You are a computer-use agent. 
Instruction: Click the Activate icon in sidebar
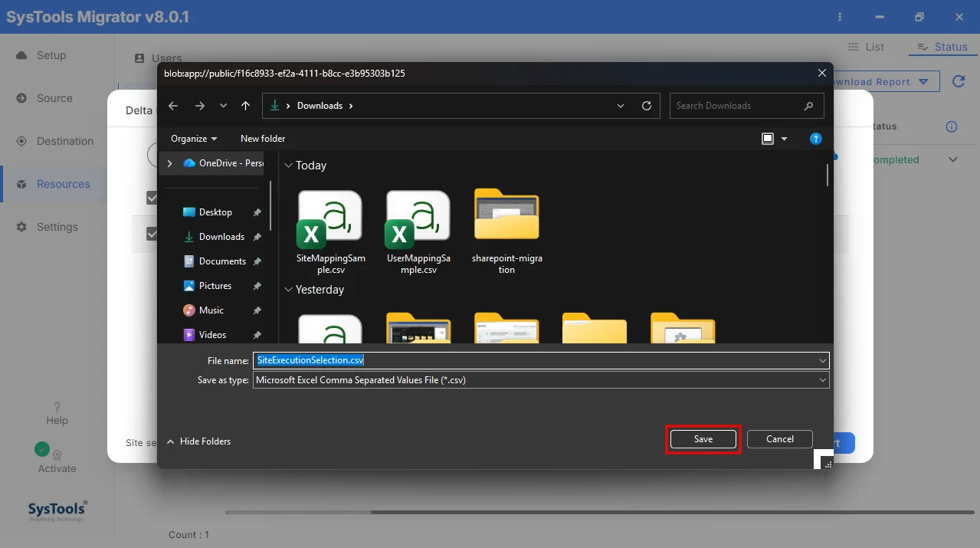coord(57,454)
